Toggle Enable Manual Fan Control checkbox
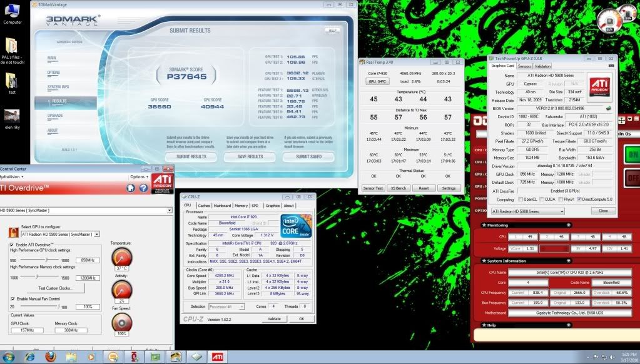640x364 pixels. click(x=13, y=299)
